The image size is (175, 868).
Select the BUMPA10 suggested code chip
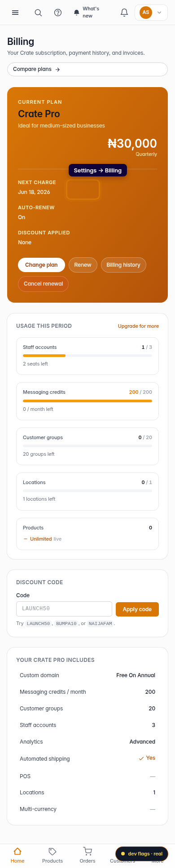point(66,624)
